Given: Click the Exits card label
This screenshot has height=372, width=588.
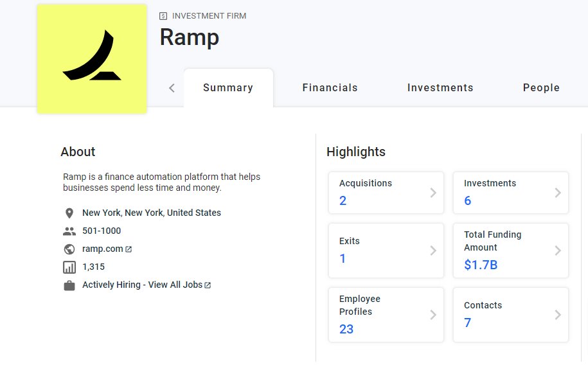Looking at the screenshot, I should pos(349,241).
